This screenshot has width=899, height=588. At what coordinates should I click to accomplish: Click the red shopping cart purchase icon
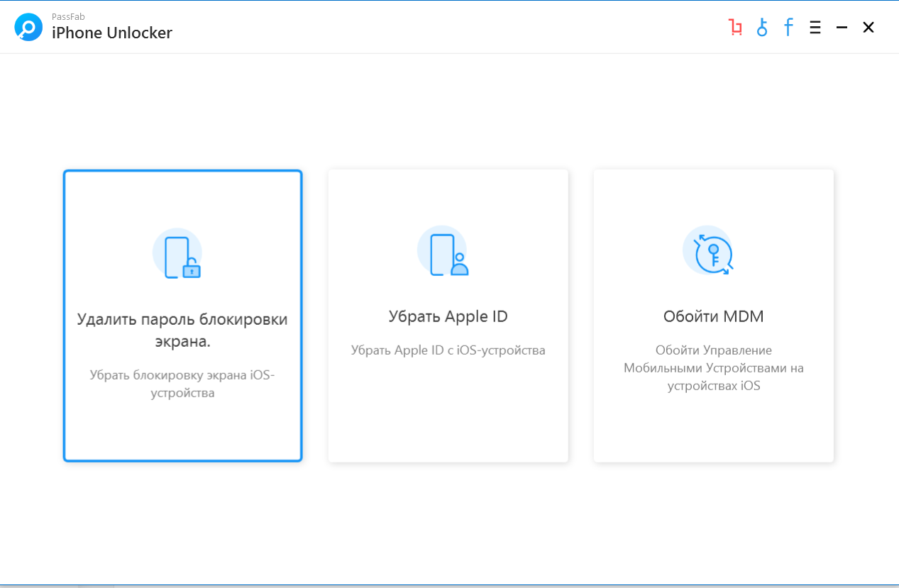coord(735,28)
